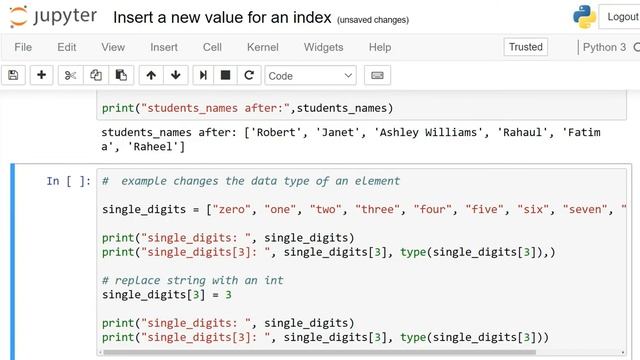The width and height of the screenshot is (640, 360).
Task: Click the 'In [ ]:' cell prompt
Action: click(x=69, y=181)
